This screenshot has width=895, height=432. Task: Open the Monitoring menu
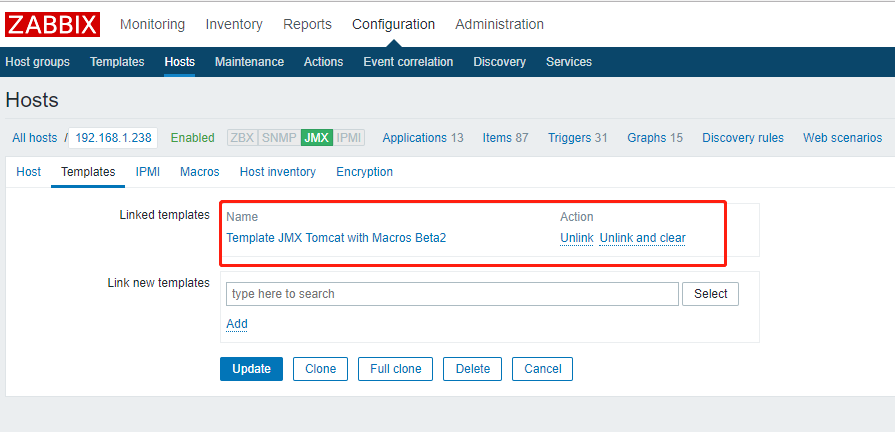coord(152,25)
